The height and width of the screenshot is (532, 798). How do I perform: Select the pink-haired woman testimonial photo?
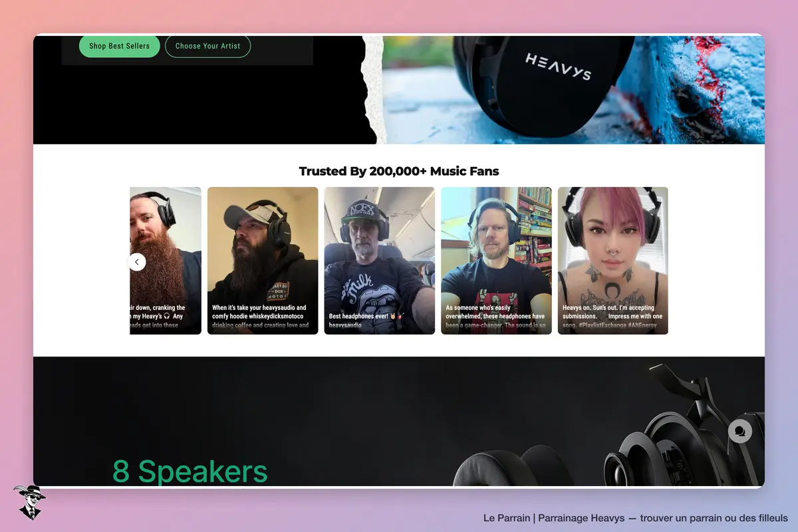[x=613, y=261]
